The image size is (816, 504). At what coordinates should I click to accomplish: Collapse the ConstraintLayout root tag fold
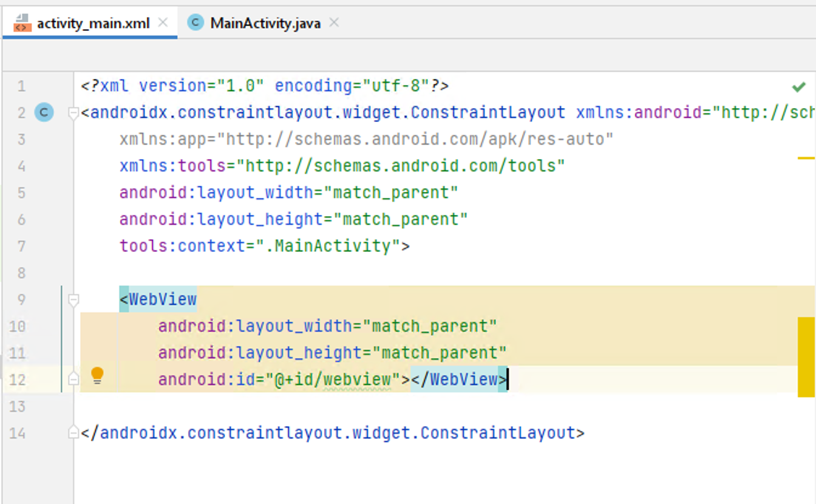coord(73,113)
